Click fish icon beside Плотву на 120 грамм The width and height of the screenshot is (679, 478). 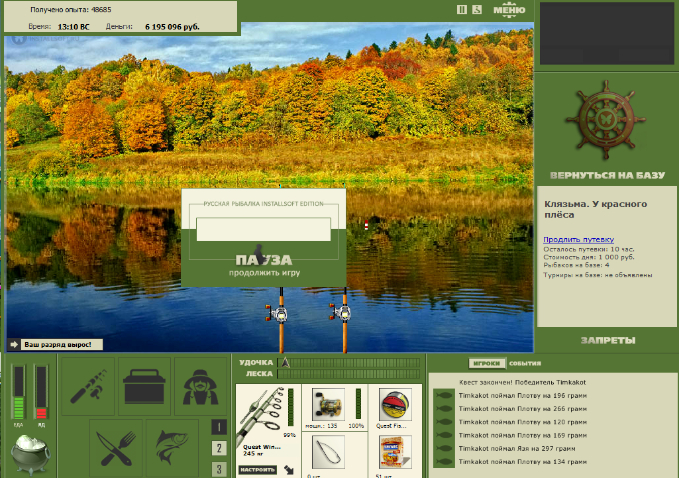tap(444, 422)
